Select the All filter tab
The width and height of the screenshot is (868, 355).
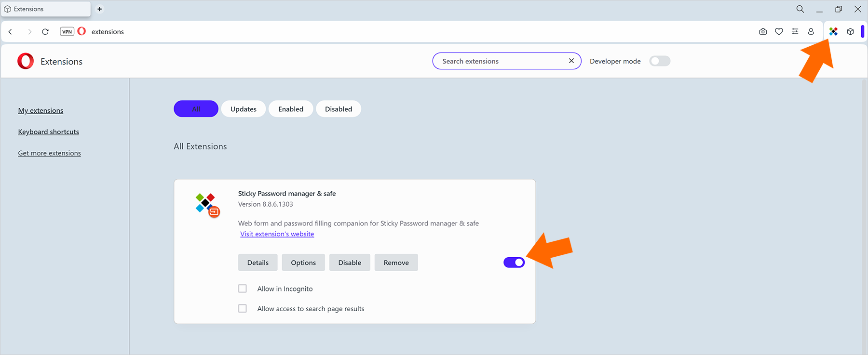(196, 109)
